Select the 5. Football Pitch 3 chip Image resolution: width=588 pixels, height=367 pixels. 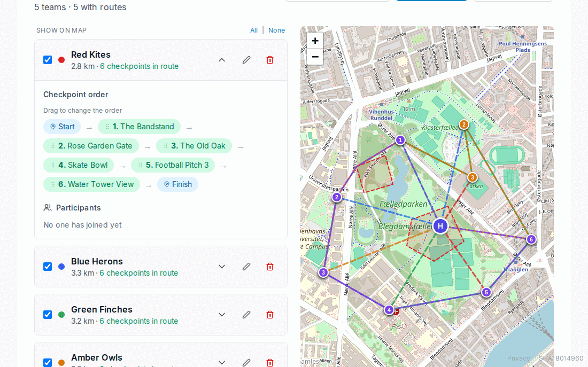[x=173, y=165]
